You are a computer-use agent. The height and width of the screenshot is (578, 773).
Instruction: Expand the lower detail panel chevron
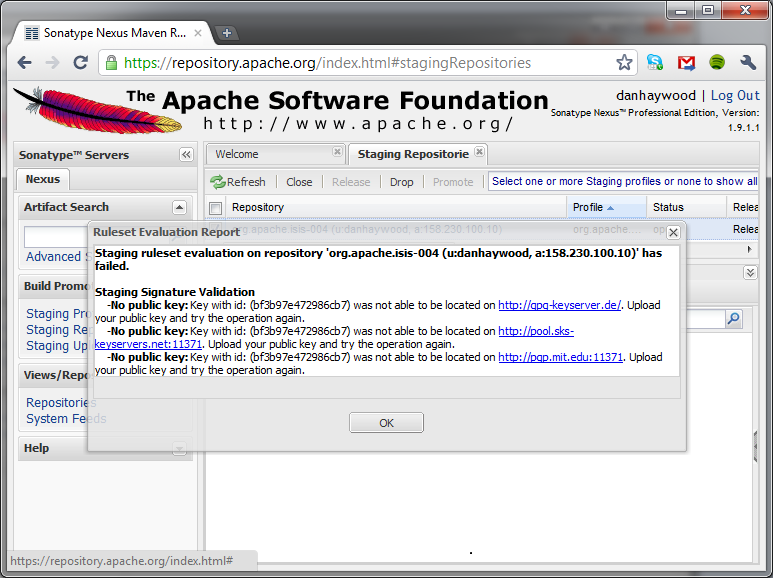750,272
